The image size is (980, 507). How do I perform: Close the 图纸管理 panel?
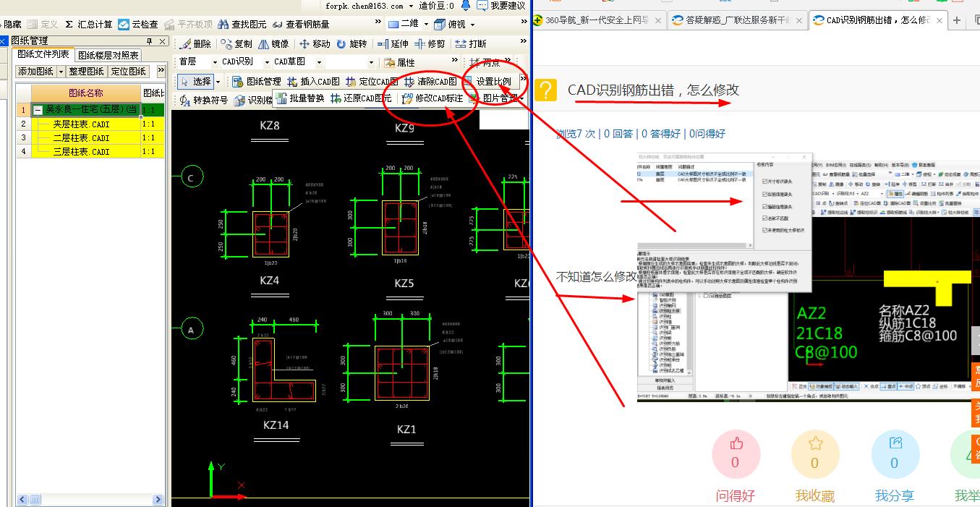(162, 41)
